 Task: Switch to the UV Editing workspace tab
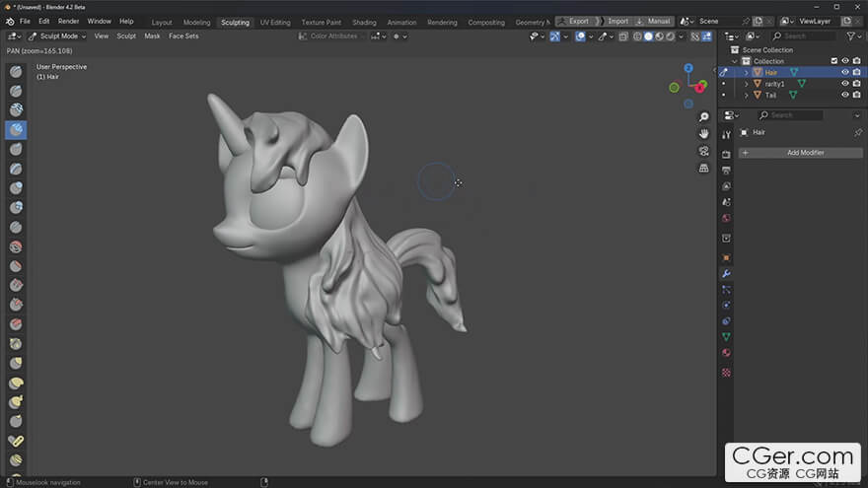275,22
